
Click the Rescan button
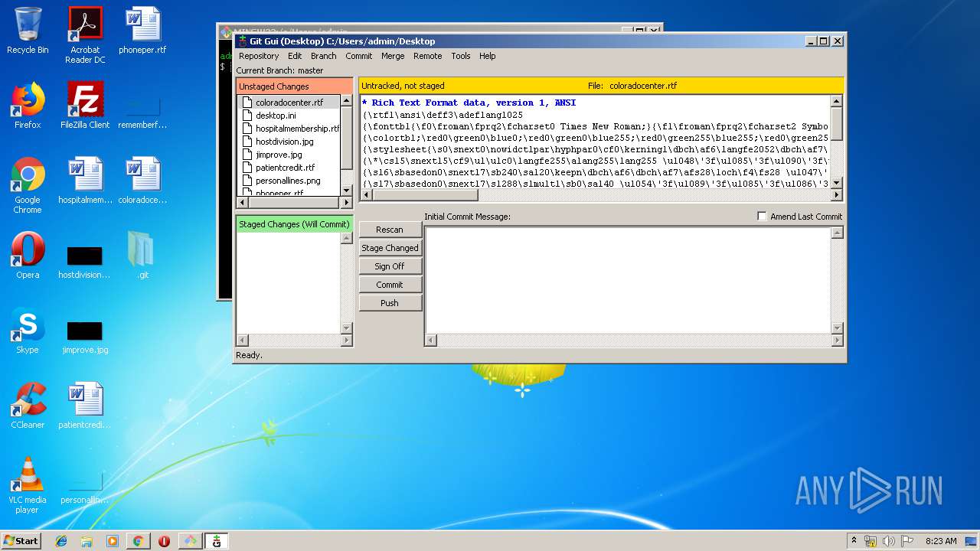(x=390, y=230)
